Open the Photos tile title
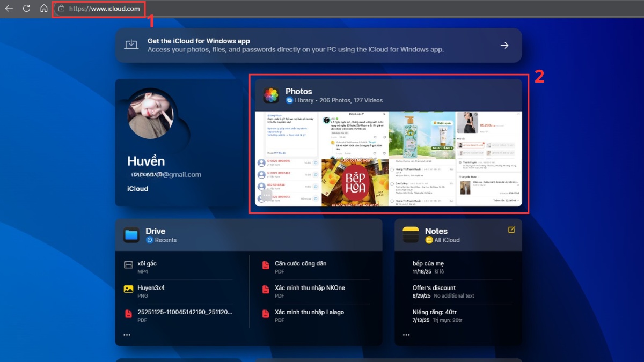644x362 pixels. coord(298,92)
